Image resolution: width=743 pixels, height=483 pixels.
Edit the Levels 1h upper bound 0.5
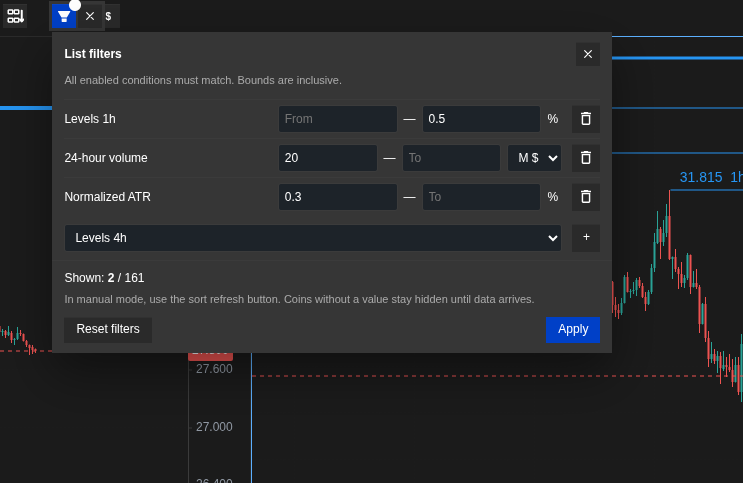[481, 119]
